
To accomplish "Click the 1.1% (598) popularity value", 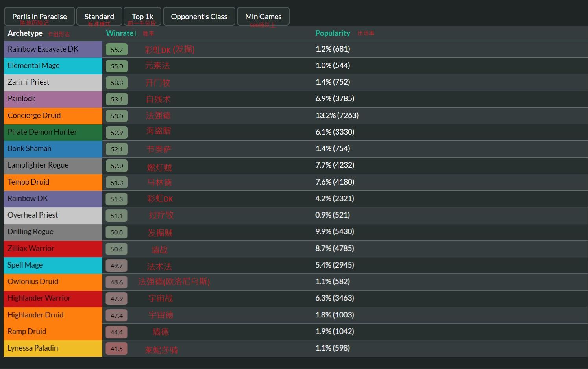I will (333, 348).
